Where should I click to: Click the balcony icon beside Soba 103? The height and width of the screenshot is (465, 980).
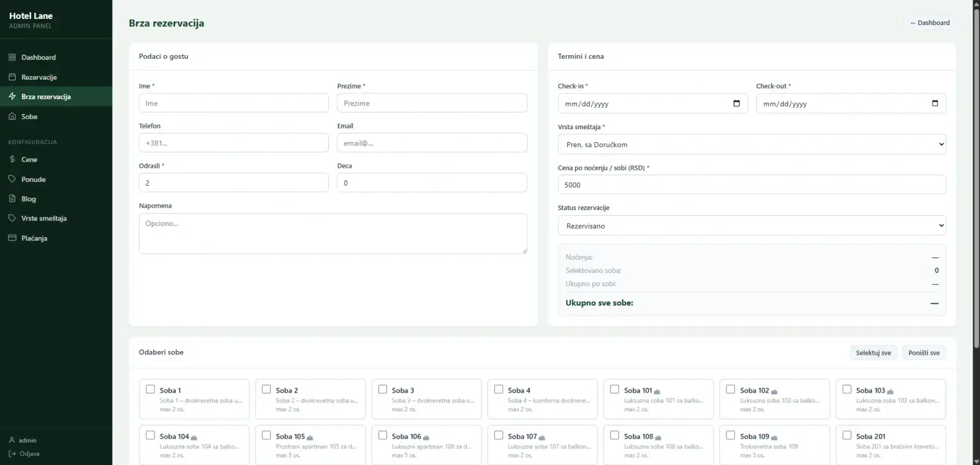click(890, 391)
